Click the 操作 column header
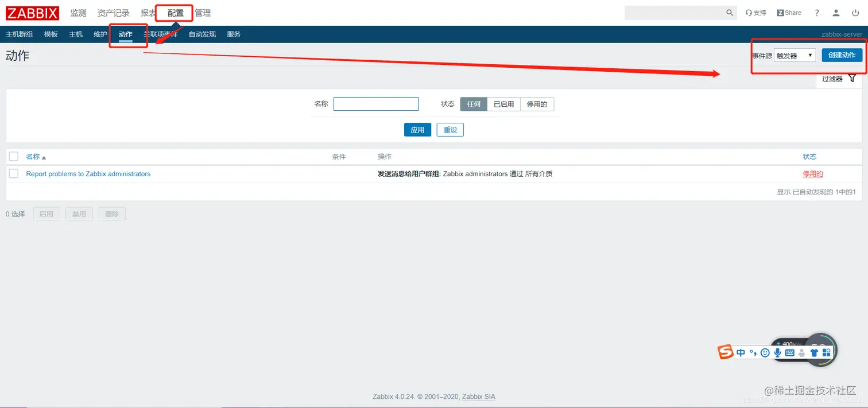 click(x=385, y=157)
